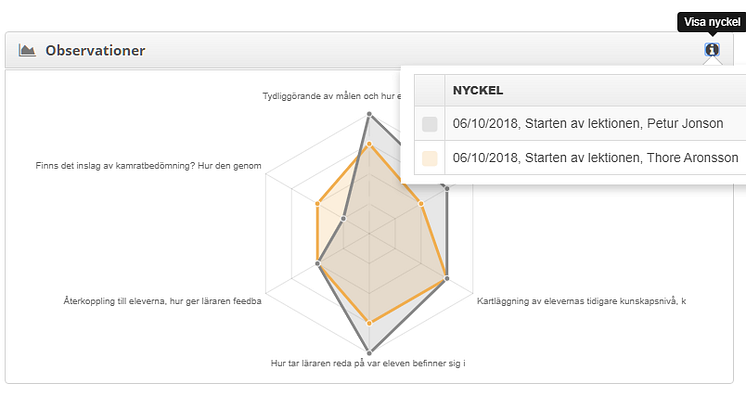Click the orange point on the kamratbedömning axis
Image resolution: width=746 pixels, height=393 pixels.
(318, 204)
